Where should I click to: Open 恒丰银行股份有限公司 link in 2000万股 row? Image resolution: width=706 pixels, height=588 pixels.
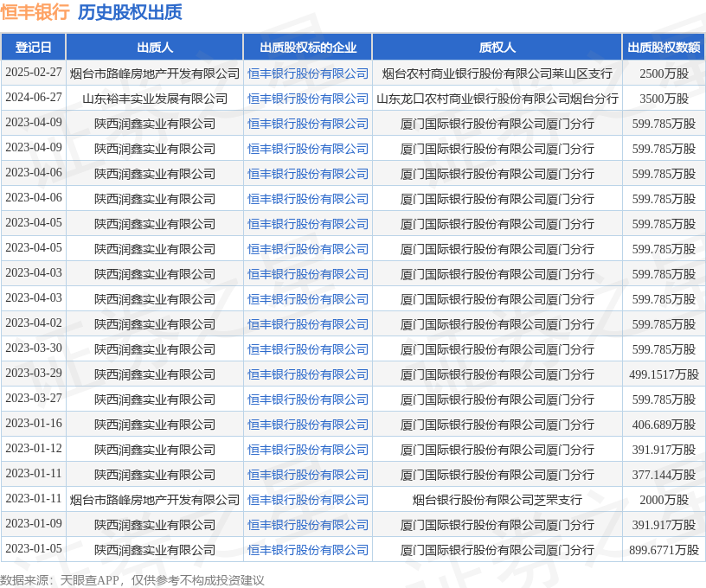pos(308,500)
